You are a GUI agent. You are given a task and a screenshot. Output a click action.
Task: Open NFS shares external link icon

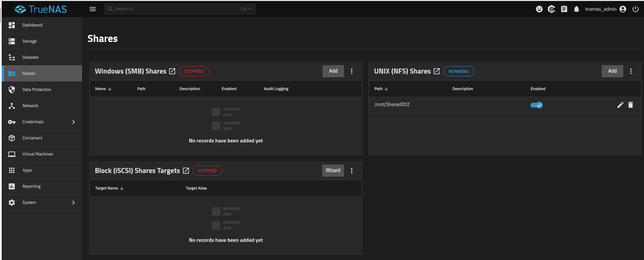437,71
